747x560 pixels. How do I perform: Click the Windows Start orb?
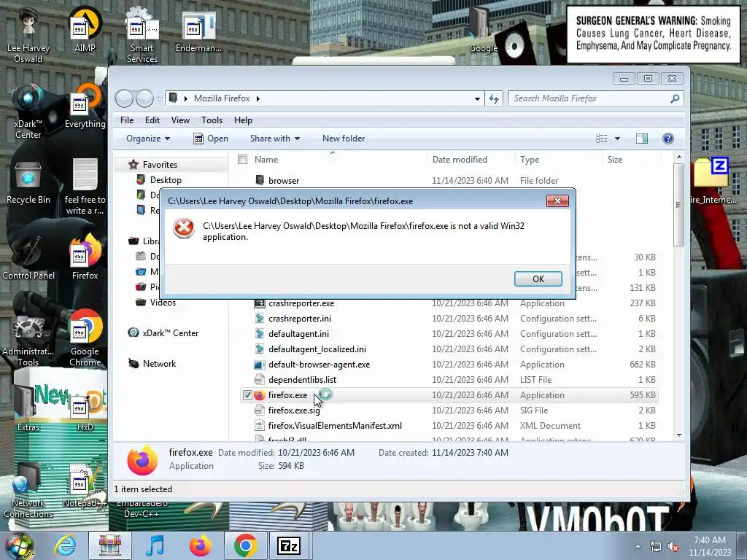click(20, 547)
